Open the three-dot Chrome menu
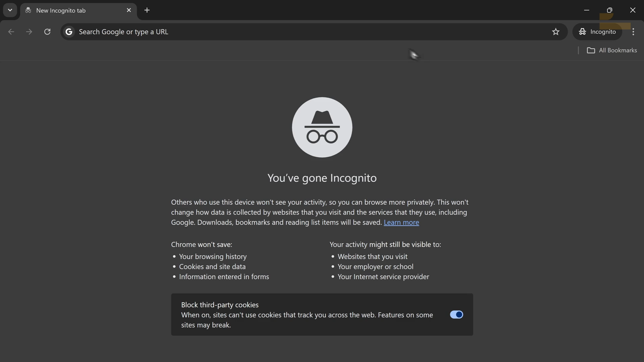 click(x=633, y=32)
